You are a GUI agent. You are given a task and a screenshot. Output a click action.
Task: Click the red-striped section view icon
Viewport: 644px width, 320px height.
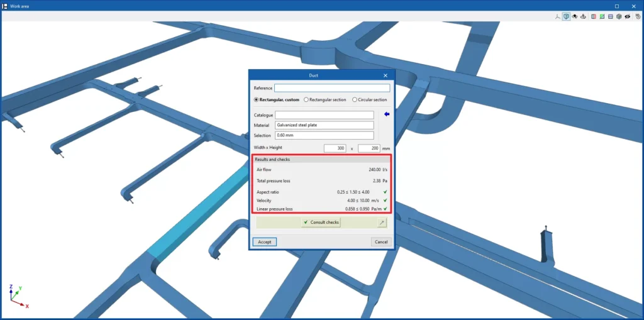click(x=594, y=17)
